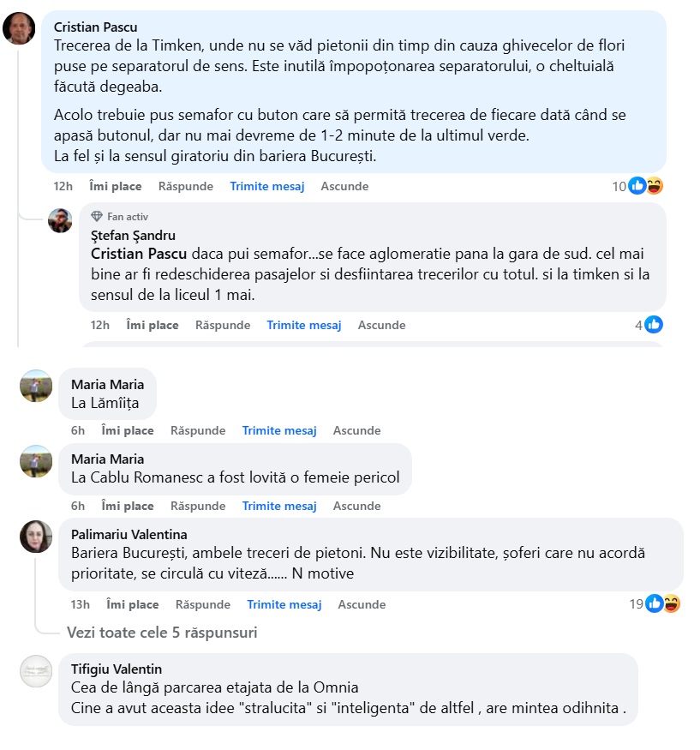This screenshot has width=700, height=750.
Task: Open Cristian Pascu's profile picture
Action: coord(19,29)
